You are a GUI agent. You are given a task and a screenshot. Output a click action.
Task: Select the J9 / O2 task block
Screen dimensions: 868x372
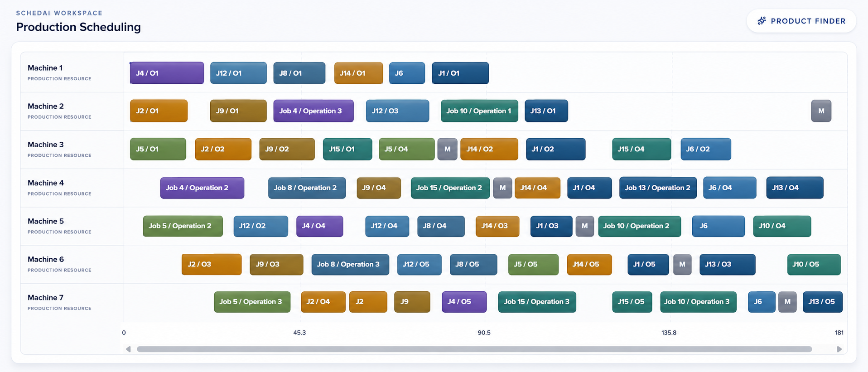click(287, 149)
